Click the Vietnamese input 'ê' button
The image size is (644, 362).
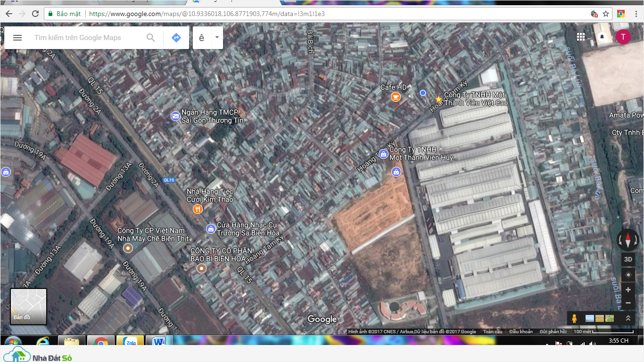(x=202, y=38)
